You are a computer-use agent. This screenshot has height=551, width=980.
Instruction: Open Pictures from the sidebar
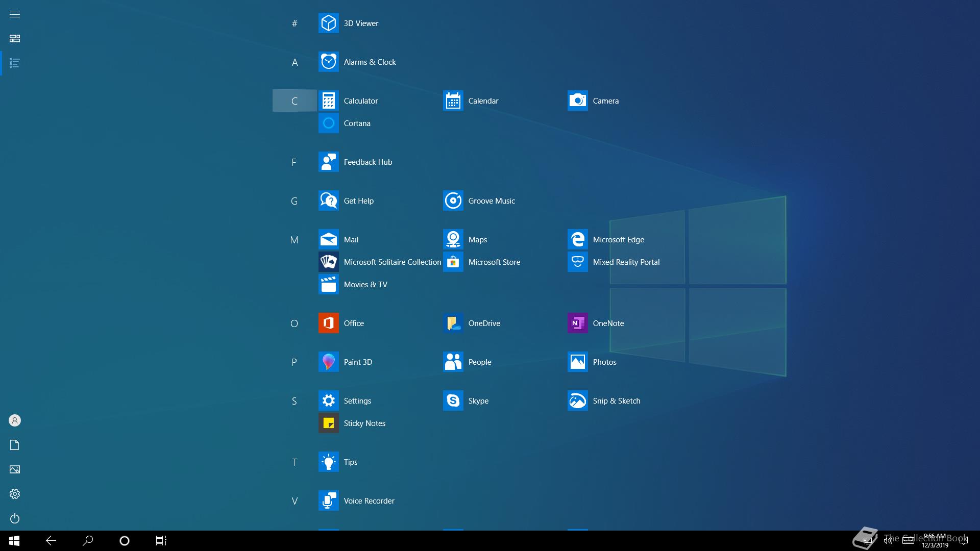(x=15, y=469)
